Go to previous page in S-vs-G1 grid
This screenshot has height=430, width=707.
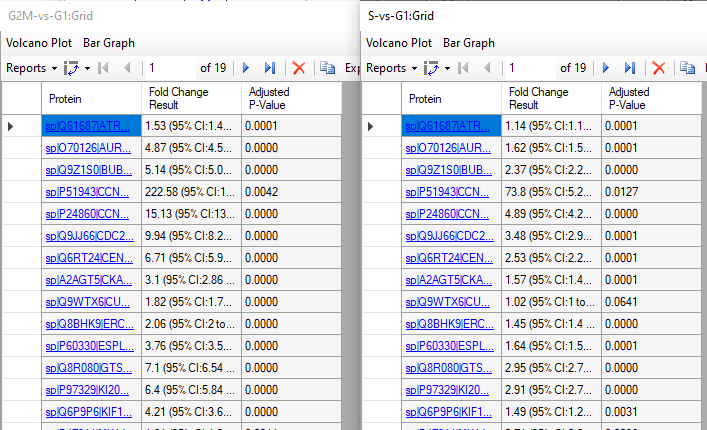(x=487, y=68)
